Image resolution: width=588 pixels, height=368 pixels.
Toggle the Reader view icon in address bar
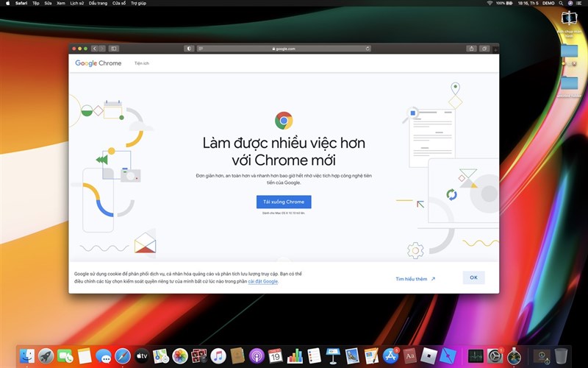click(x=201, y=49)
